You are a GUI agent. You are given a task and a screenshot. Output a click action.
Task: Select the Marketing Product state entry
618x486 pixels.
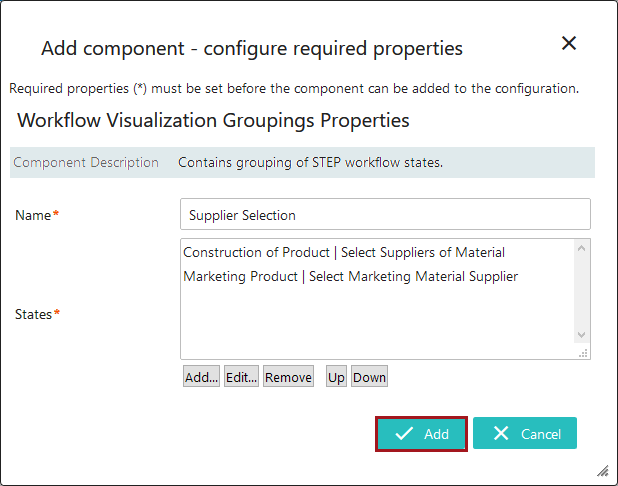point(350,276)
